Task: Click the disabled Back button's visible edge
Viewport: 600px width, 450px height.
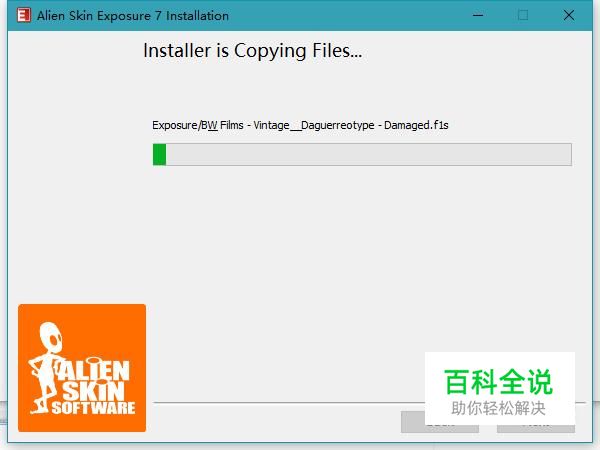Action: (412, 422)
